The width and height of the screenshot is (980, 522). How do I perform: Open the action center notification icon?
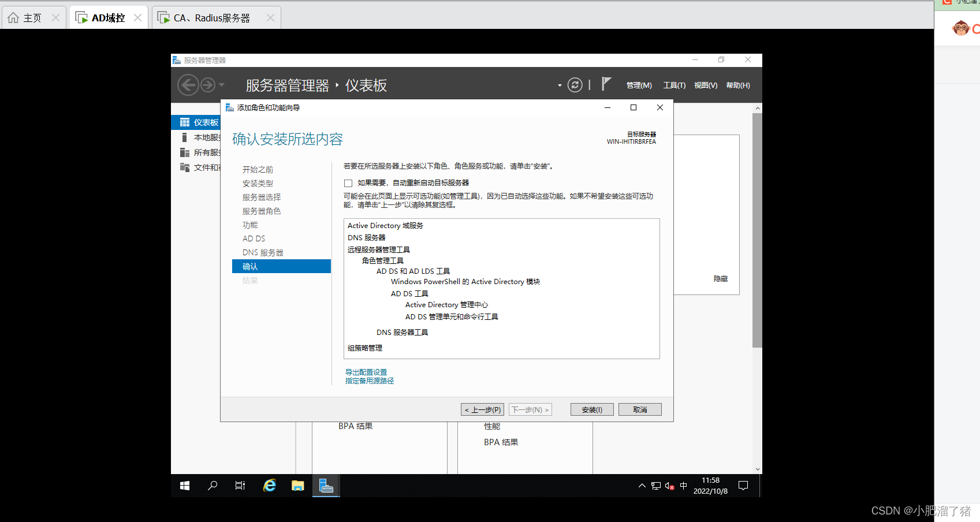744,486
